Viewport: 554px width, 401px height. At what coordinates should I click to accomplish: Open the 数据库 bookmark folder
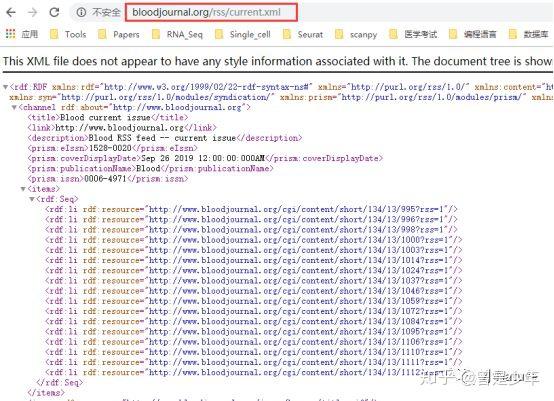(529, 34)
